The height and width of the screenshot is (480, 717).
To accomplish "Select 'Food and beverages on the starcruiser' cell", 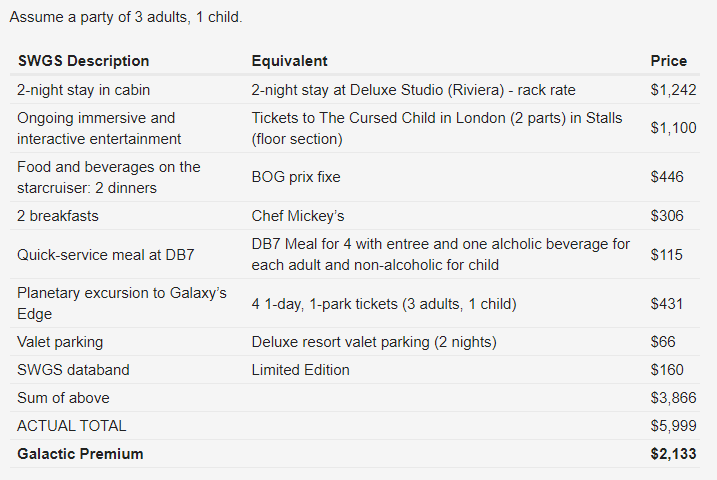I will pyautogui.click(x=108, y=177).
